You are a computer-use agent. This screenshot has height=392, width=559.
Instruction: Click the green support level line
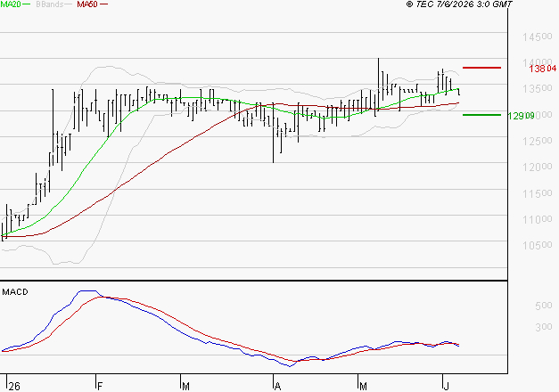pos(481,115)
